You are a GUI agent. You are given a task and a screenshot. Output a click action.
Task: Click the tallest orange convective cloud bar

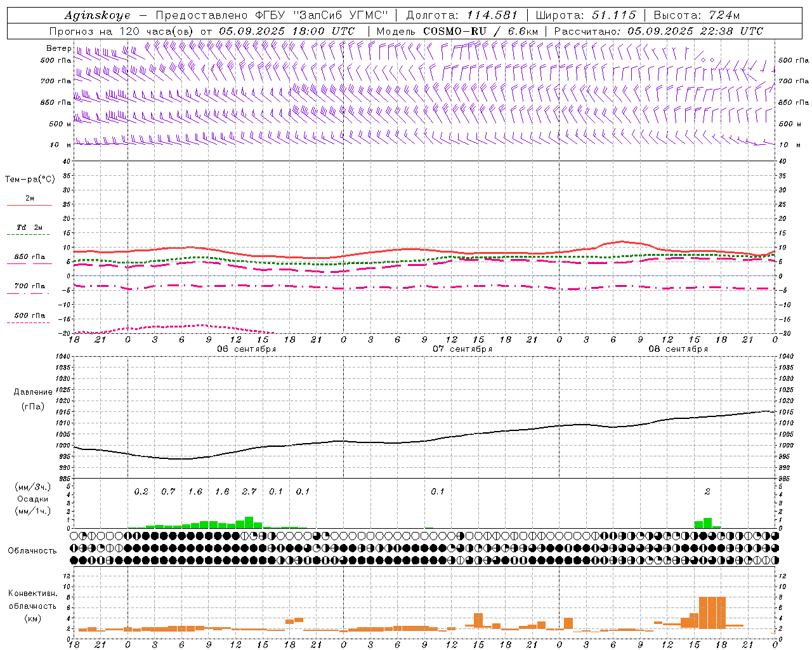click(x=712, y=613)
